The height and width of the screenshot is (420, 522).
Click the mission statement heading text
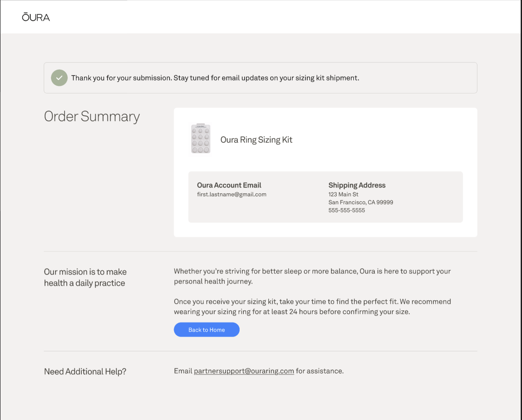85,277
